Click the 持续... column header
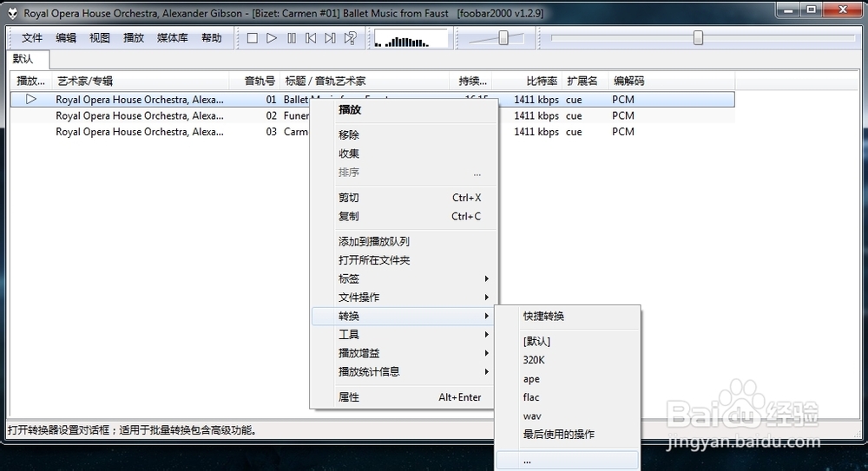The image size is (868, 471). pos(471,81)
